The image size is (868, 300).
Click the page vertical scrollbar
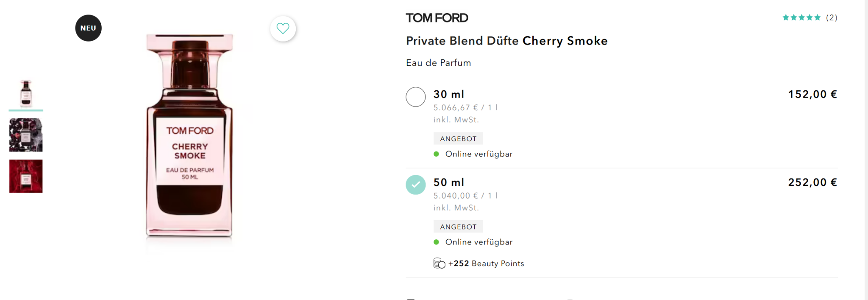tap(866, 149)
